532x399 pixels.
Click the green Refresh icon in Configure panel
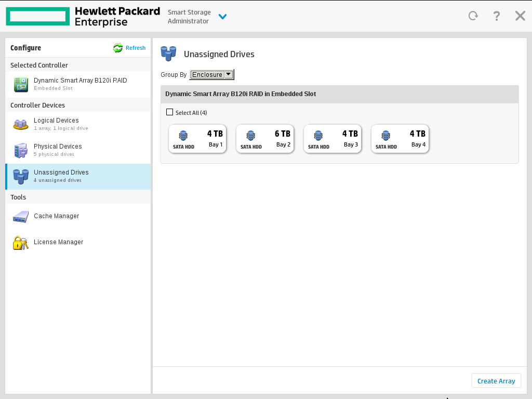click(x=118, y=48)
